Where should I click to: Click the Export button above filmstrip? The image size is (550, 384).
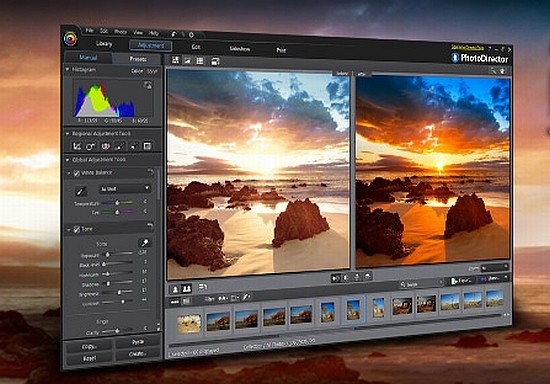tap(461, 281)
